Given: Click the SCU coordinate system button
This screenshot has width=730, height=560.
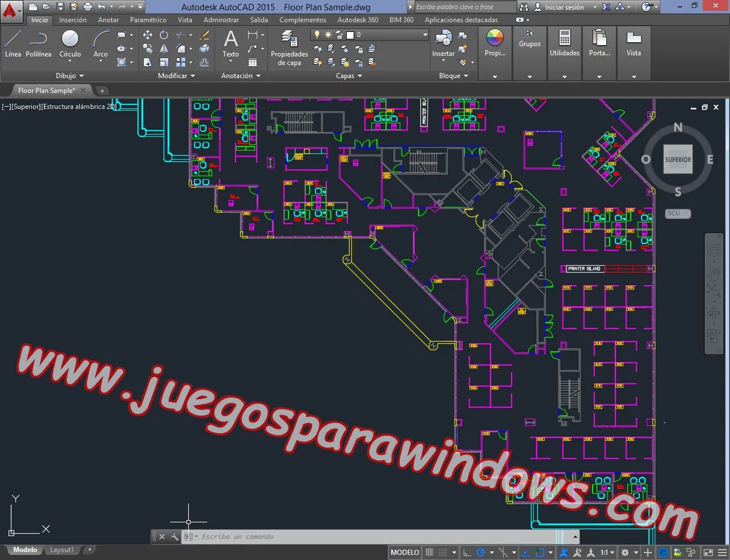Looking at the screenshot, I should (678, 213).
